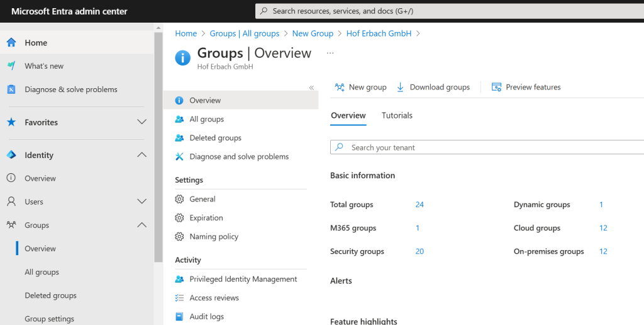Click the Download groups arrow icon
This screenshot has height=325, width=644.
400,87
